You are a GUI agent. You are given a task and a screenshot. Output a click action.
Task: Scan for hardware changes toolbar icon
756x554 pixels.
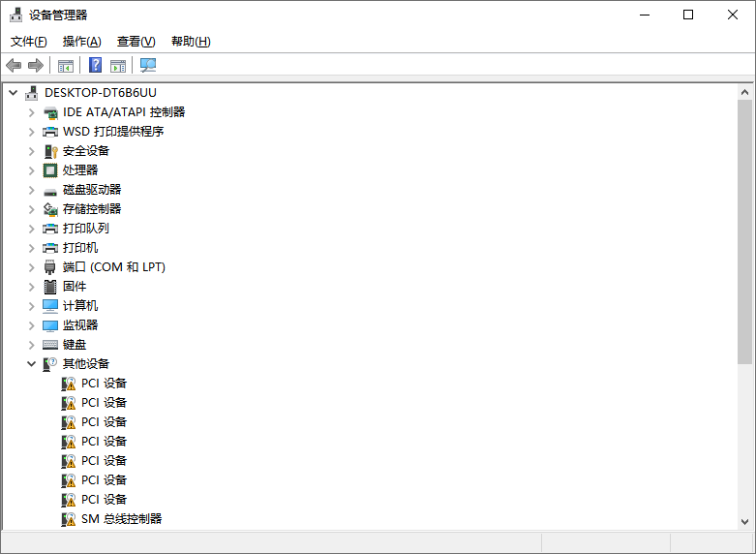click(148, 65)
